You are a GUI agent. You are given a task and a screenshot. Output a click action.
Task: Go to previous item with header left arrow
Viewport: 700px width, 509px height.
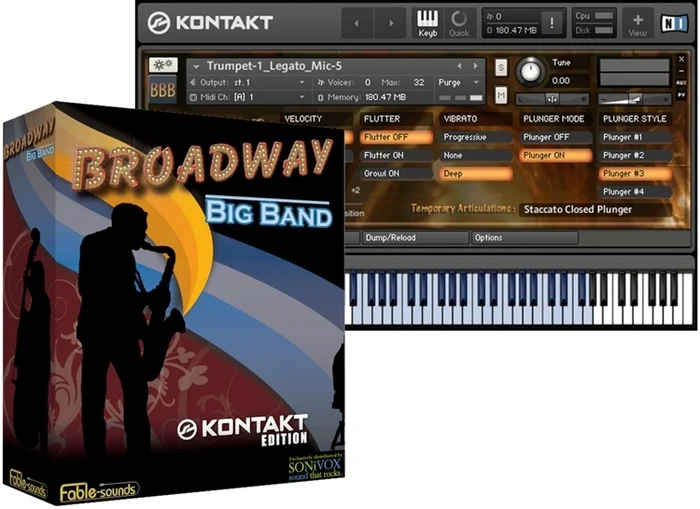tap(357, 23)
